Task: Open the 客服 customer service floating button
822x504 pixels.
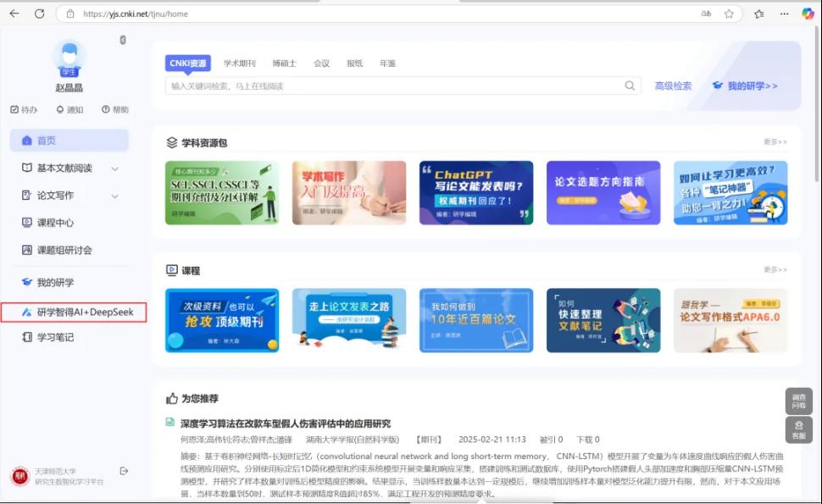Action: (x=798, y=430)
